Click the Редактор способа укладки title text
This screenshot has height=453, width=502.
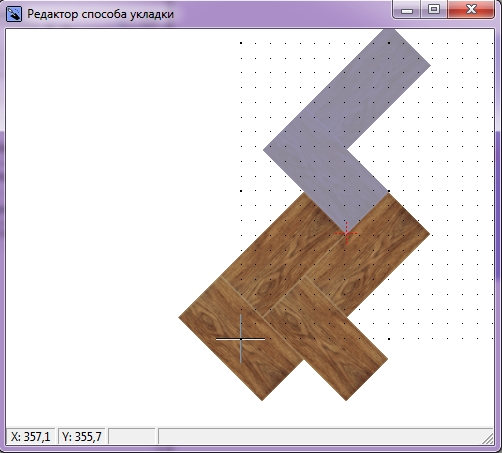pos(100,14)
